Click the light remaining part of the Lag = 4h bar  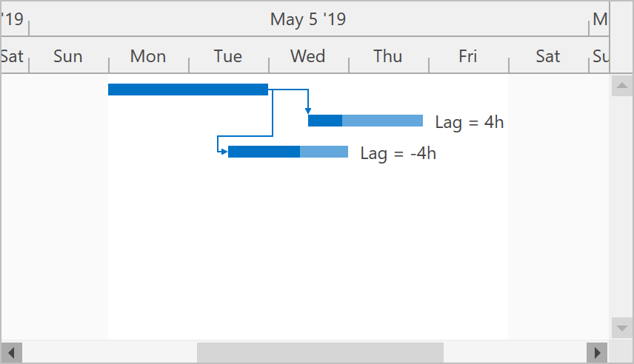[382, 121]
